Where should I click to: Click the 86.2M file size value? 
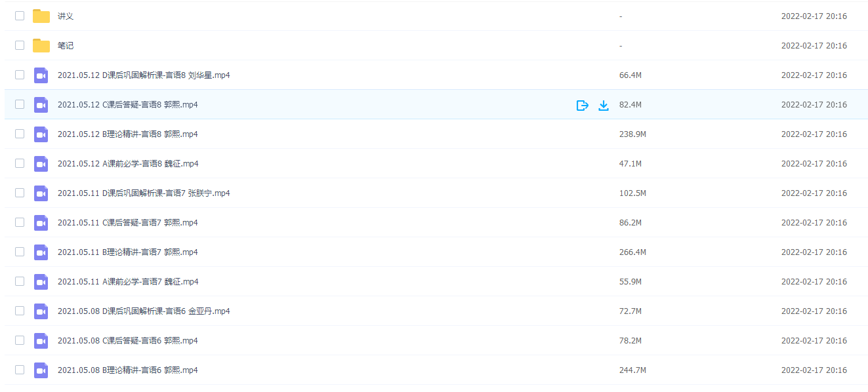[x=630, y=223]
